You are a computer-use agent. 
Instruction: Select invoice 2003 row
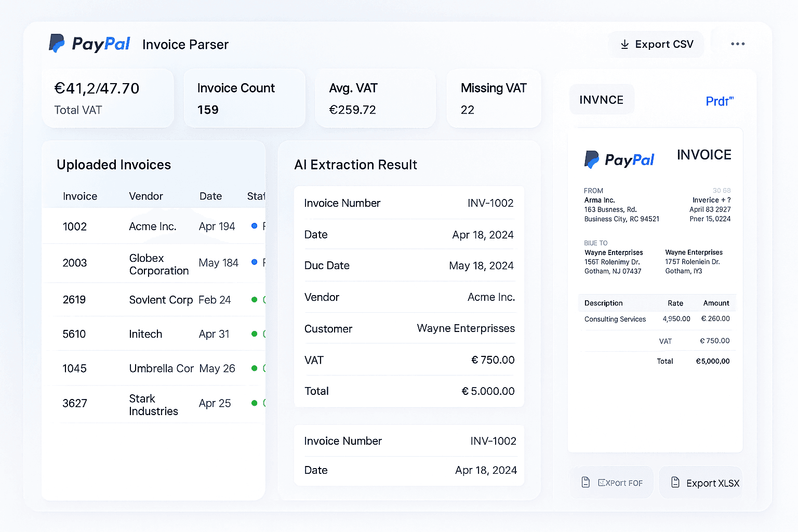coord(154,263)
